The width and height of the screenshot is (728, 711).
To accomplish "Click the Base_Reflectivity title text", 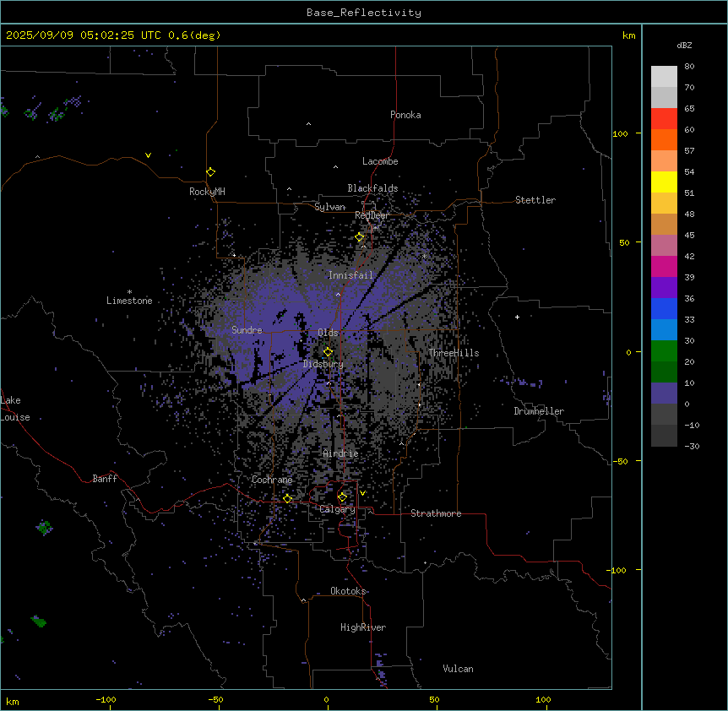I will [364, 13].
